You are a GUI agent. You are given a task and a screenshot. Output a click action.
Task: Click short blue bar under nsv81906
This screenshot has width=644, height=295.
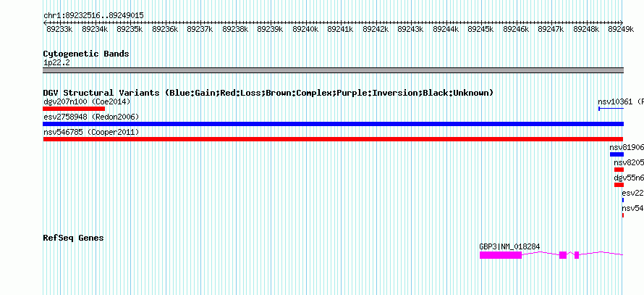pos(617,154)
